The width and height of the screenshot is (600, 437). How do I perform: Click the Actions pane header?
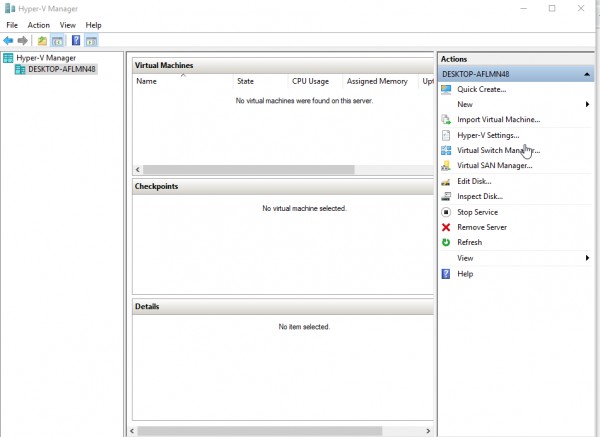click(515, 59)
